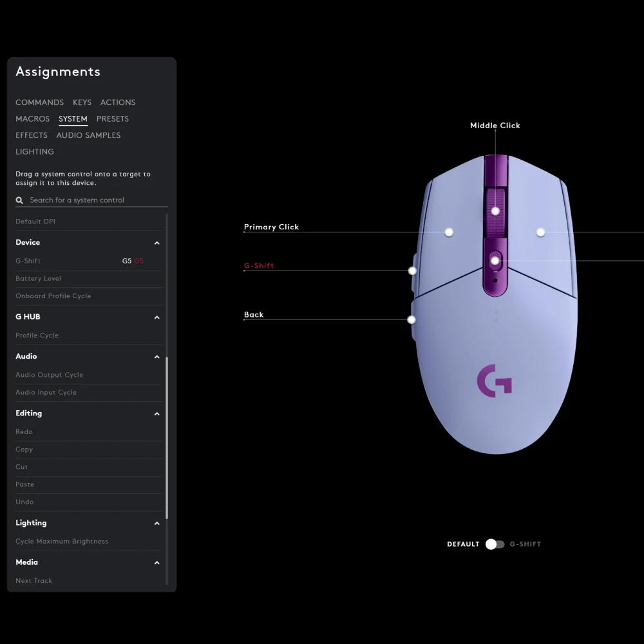Switch to the KEYS tab
This screenshot has width=644, height=644.
(82, 102)
